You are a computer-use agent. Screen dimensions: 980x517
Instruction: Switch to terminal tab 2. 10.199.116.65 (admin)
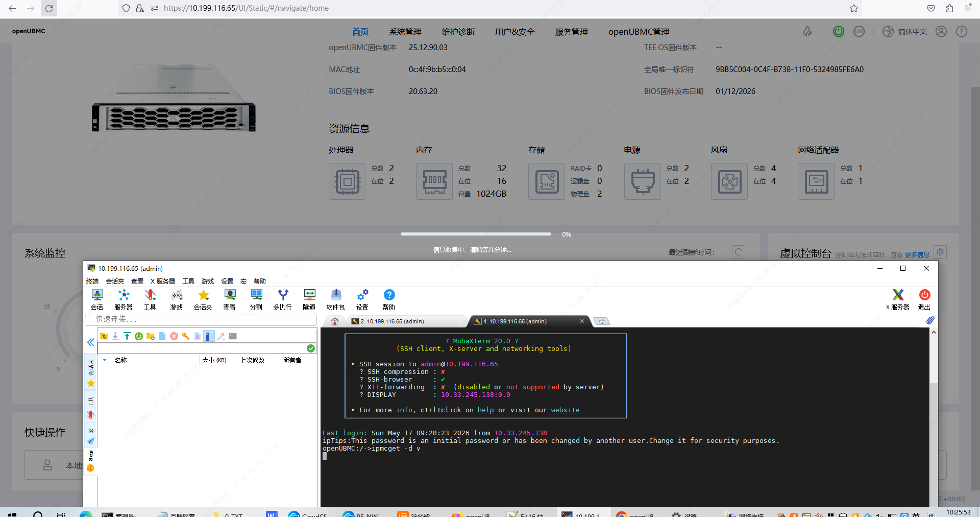(406, 321)
